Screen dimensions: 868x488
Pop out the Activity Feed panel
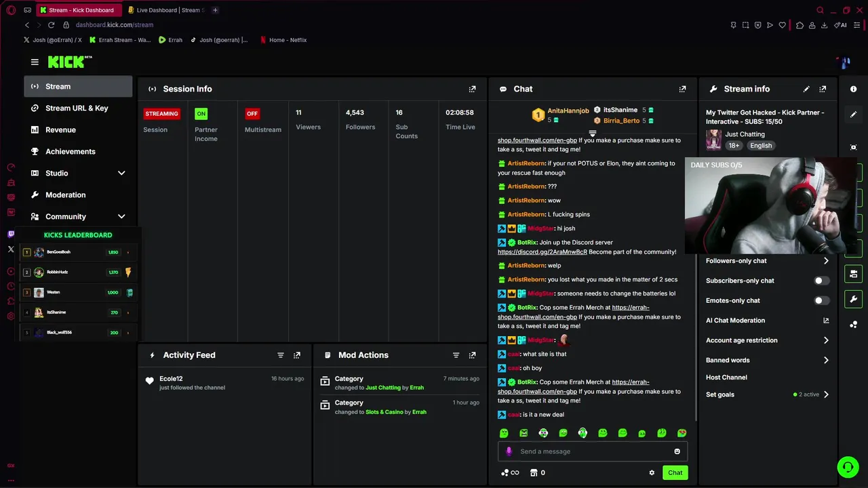tap(296, 355)
